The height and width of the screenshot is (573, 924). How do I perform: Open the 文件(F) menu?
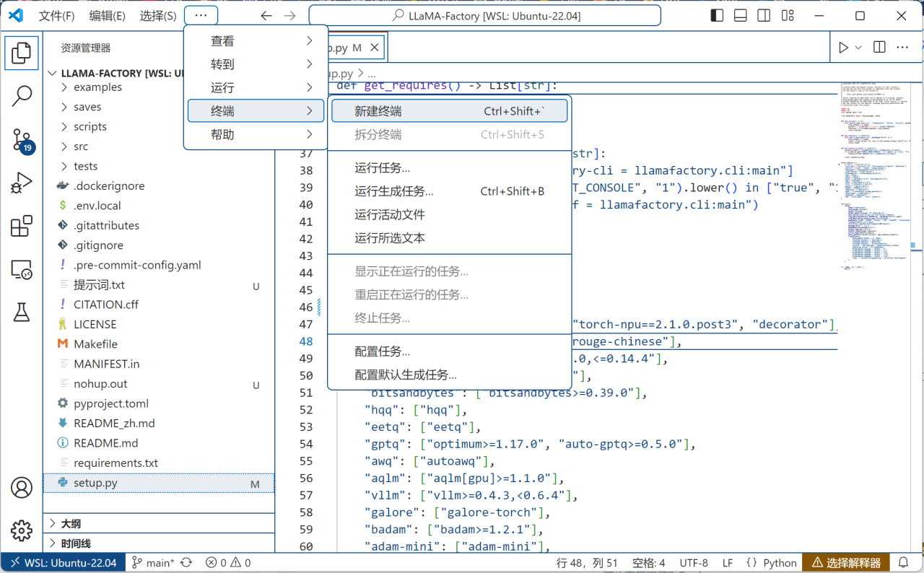point(56,16)
